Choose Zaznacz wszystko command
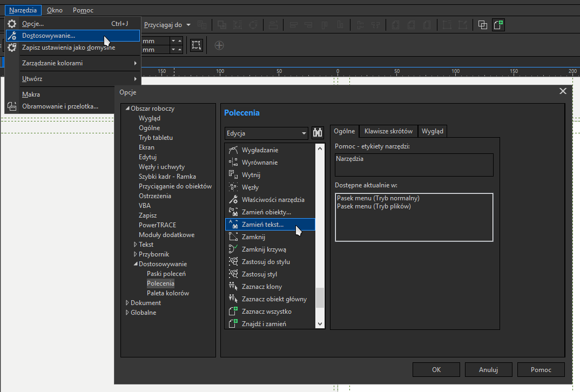The height and width of the screenshot is (392, 580). 269,312
